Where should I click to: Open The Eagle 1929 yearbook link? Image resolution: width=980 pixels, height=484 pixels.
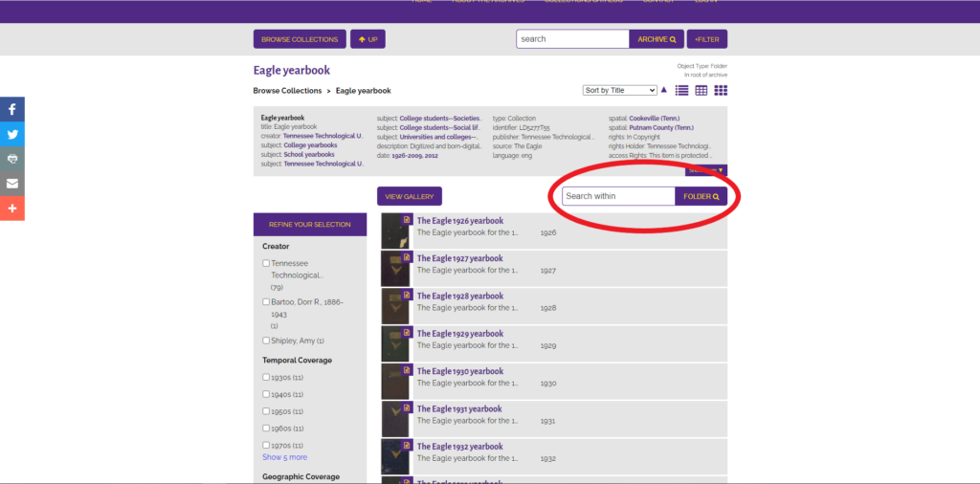[x=460, y=334]
